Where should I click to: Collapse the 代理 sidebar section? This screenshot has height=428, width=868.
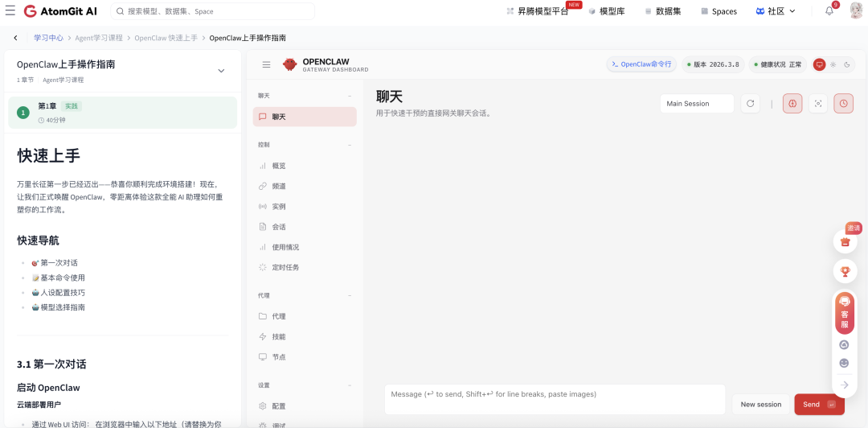click(x=350, y=295)
